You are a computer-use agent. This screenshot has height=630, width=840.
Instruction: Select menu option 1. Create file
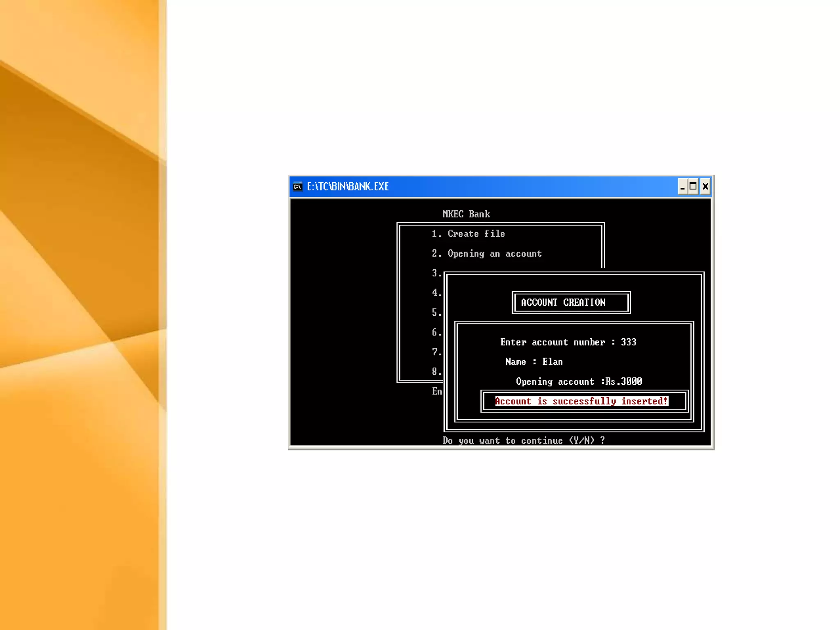(x=468, y=234)
